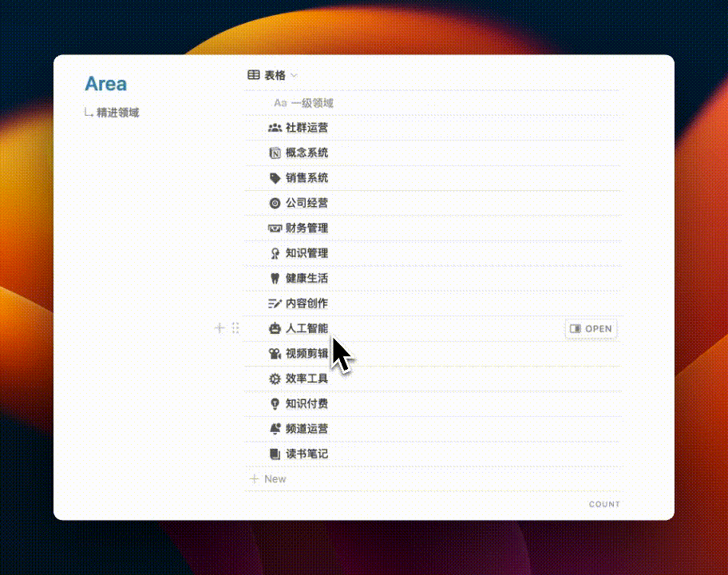Click the robot icon beside 人工智能
Image resolution: width=728 pixels, height=575 pixels.
coord(275,328)
